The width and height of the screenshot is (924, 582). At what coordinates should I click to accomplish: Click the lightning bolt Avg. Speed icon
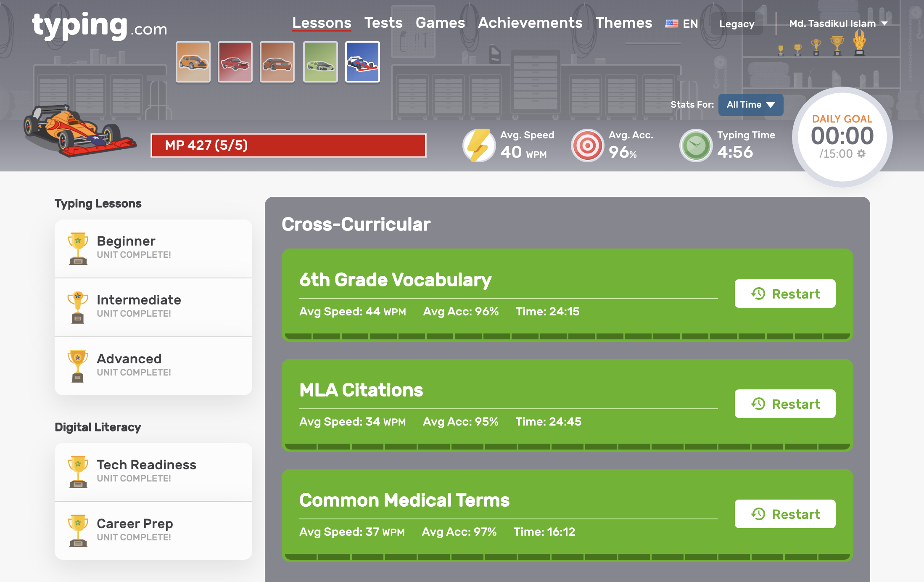pos(479,145)
